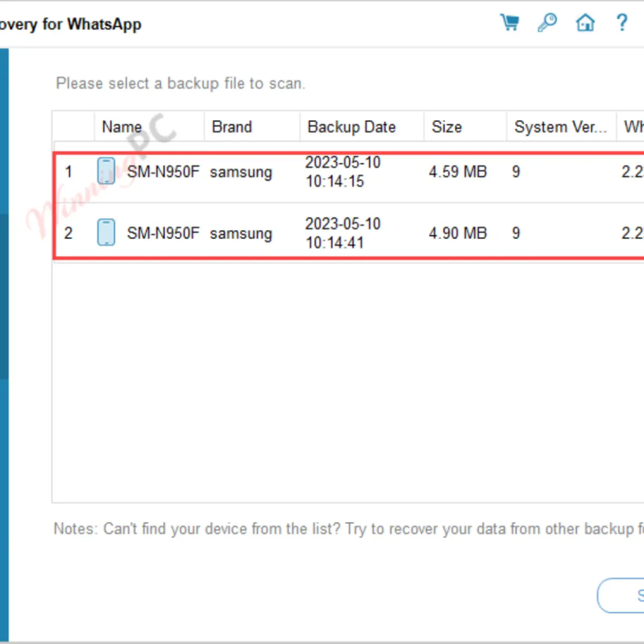Sort by System Ver... column header

point(561,127)
